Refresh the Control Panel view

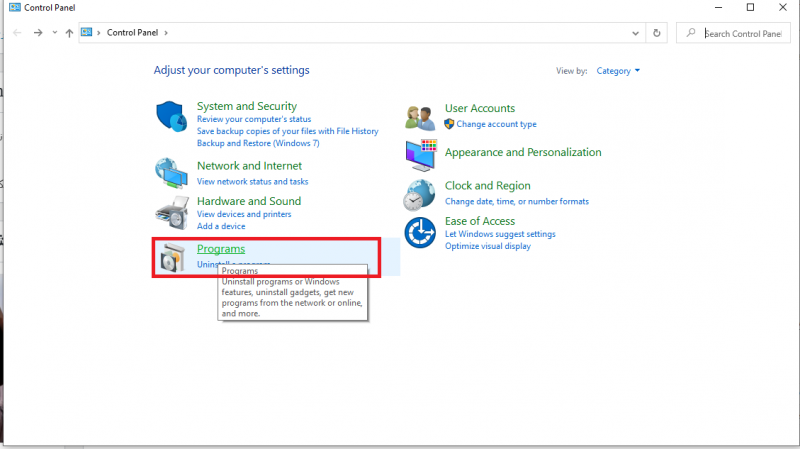[x=657, y=33]
